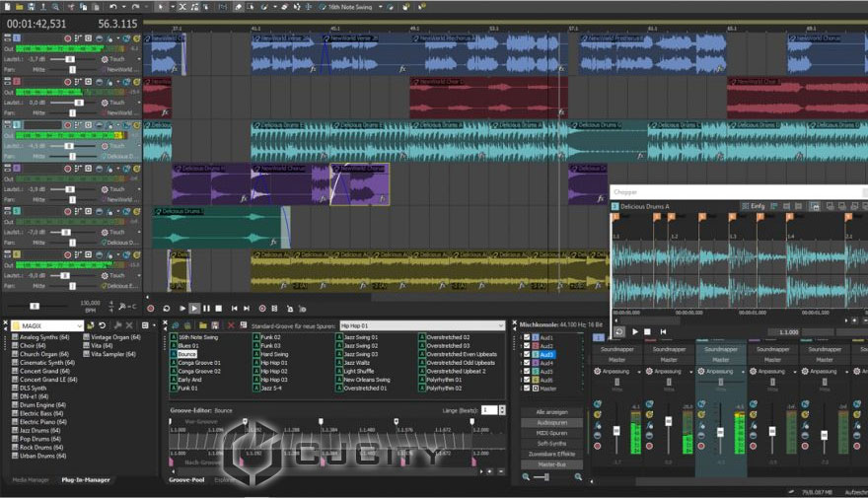Select the Groove-Pool tab
868x498 pixels.
pyautogui.click(x=186, y=480)
